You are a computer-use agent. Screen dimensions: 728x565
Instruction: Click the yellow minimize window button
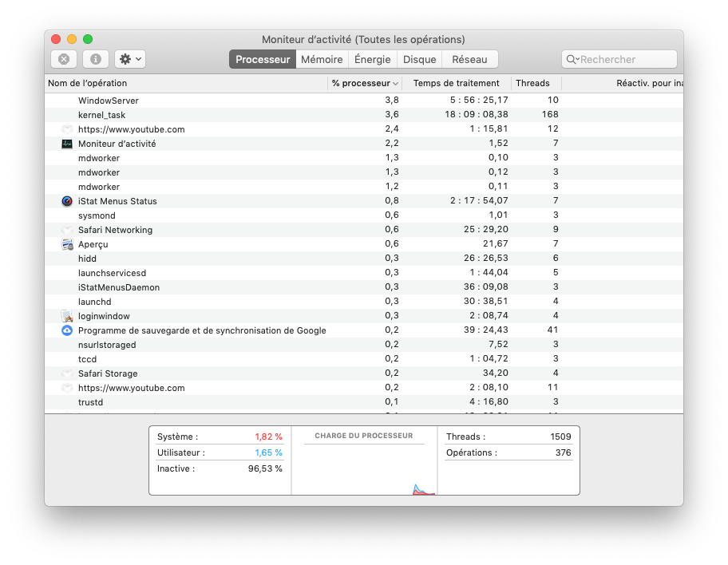pos(72,39)
